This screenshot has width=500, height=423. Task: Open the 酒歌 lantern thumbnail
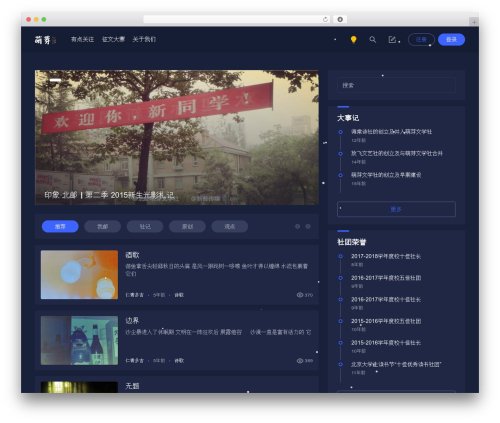point(79,275)
